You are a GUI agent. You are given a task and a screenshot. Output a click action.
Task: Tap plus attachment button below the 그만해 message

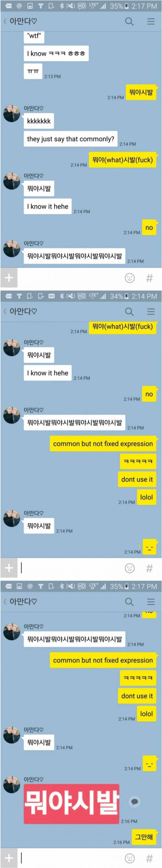9,858
